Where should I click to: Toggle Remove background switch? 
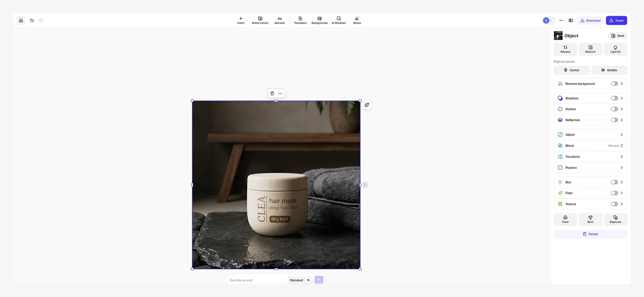click(614, 84)
